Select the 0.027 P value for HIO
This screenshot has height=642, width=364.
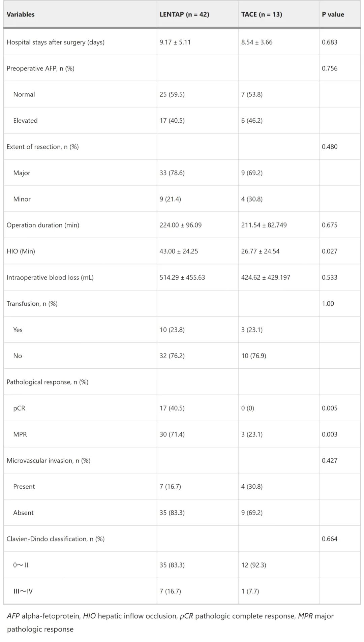point(329,251)
